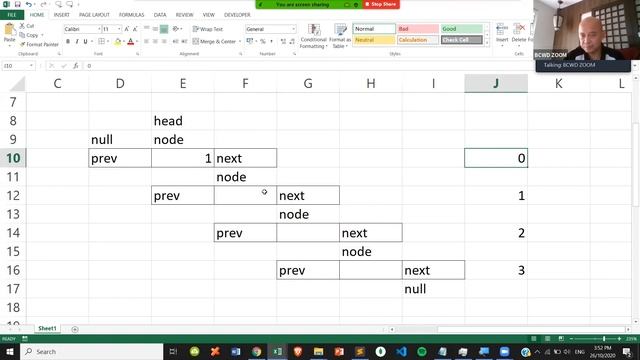
Task: Apply Bold formatting
Action: (68, 41)
